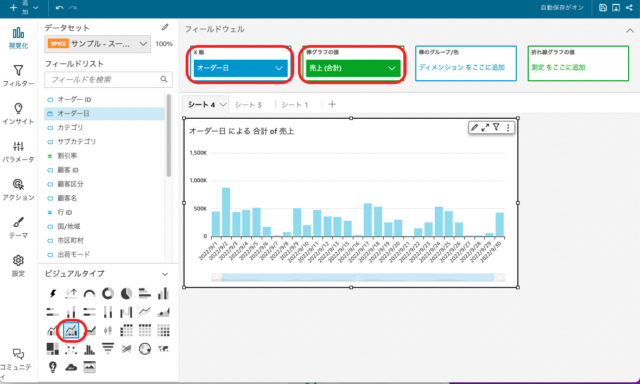Click the redo arrow in top bar

coord(73,8)
